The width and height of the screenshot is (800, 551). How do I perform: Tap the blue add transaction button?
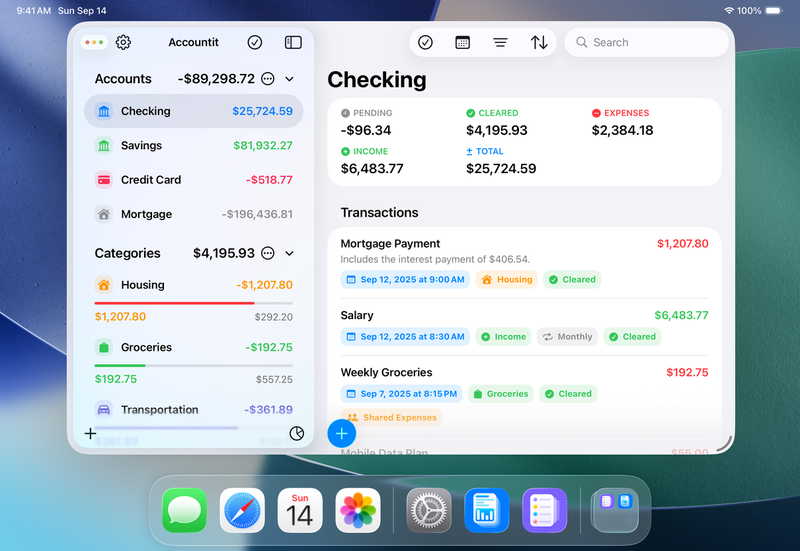342,433
